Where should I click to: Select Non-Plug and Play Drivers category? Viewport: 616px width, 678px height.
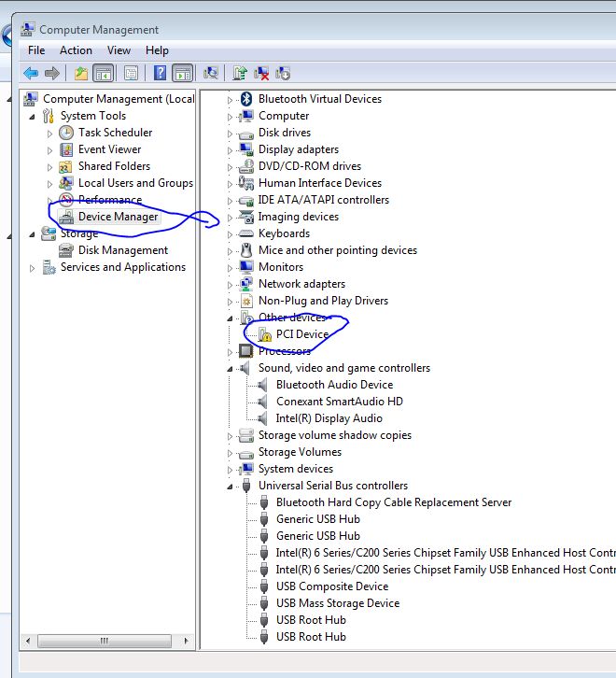[x=323, y=301]
